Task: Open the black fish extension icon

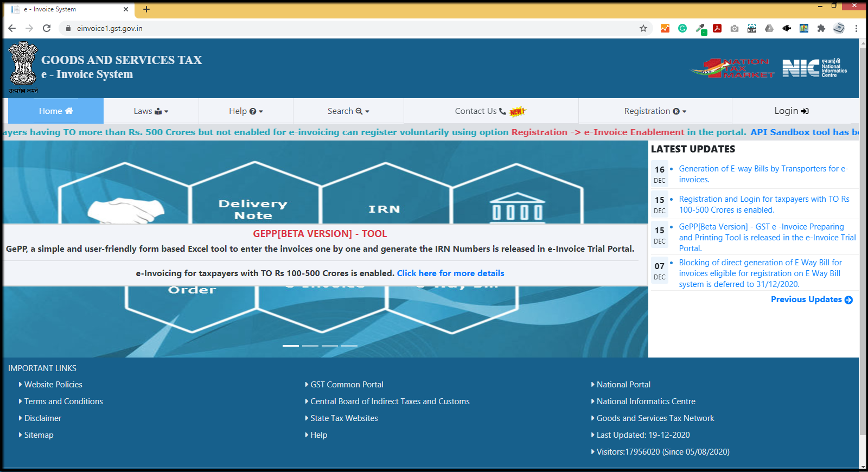Action: click(x=787, y=28)
